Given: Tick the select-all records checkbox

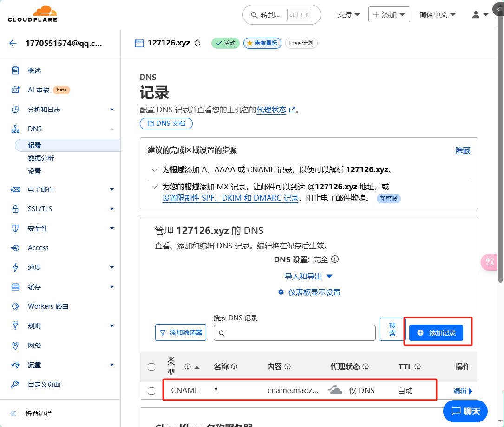Looking at the screenshot, I should click(x=151, y=367).
